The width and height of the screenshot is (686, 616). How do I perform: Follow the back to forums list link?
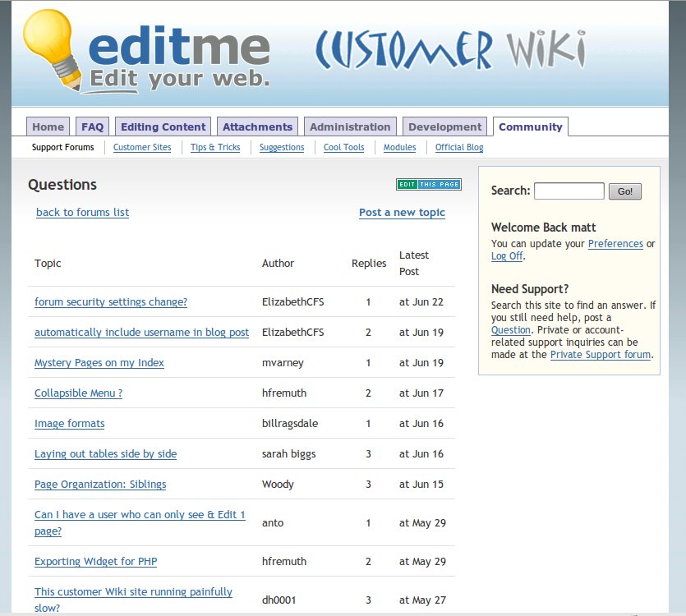[x=82, y=213]
